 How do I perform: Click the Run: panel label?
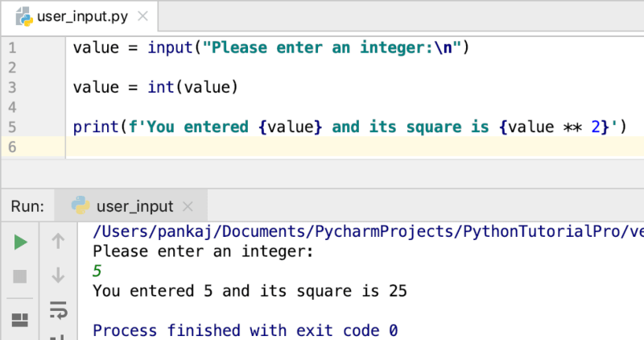pyautogui.click(x=27, y=206)
